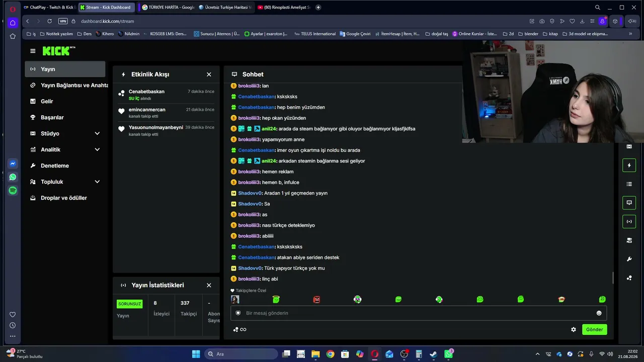Click the chat identity badge icon

tap(238, 313)
